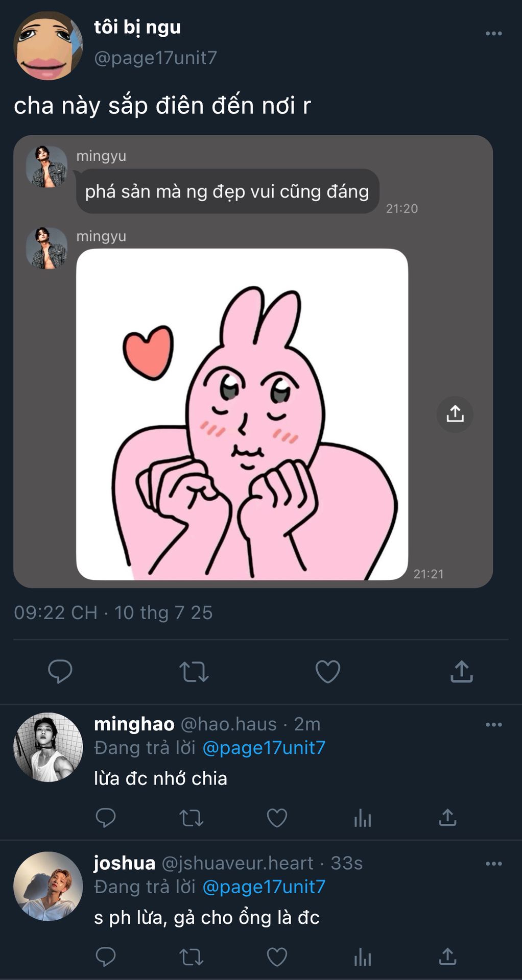Like joshua's reply

click(x=277, y=957)
